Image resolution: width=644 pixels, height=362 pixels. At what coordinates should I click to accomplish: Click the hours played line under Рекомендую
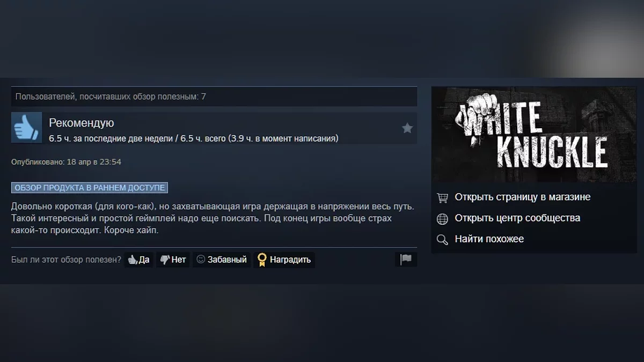tap(194, 138)
